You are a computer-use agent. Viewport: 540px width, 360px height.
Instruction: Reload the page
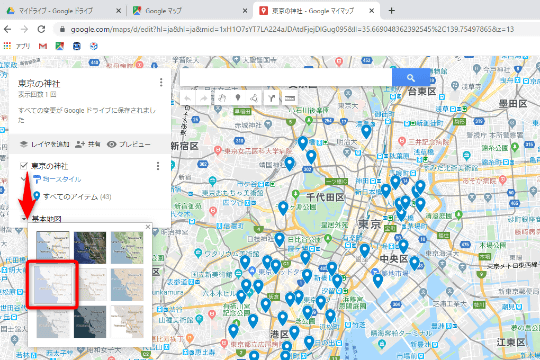pyautogui.click(x=41, y=29)
